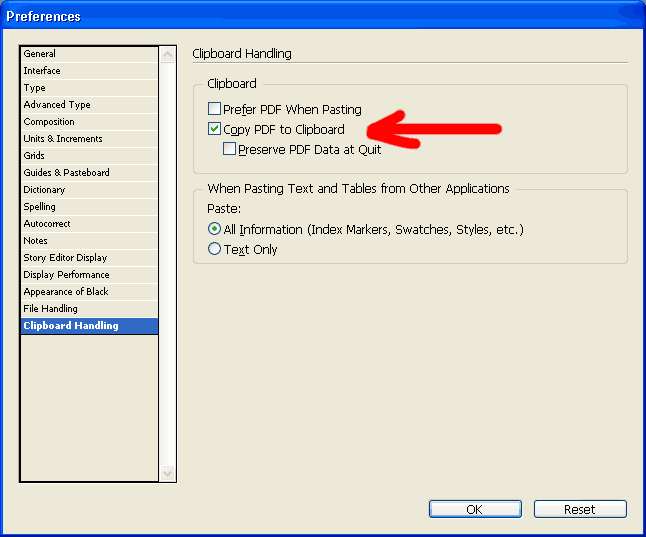Select the Type category
Viewport: 646px width, 537px height.
(89, 88)
